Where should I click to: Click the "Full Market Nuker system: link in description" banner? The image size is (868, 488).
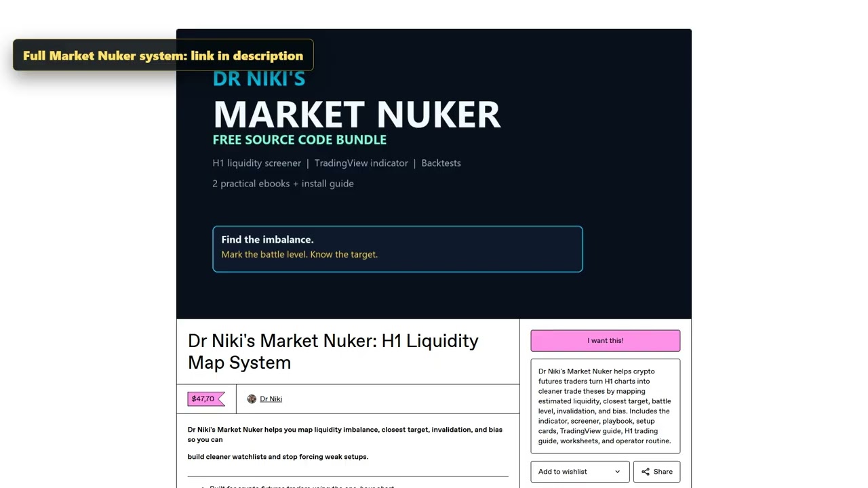[x=163, y=56]
